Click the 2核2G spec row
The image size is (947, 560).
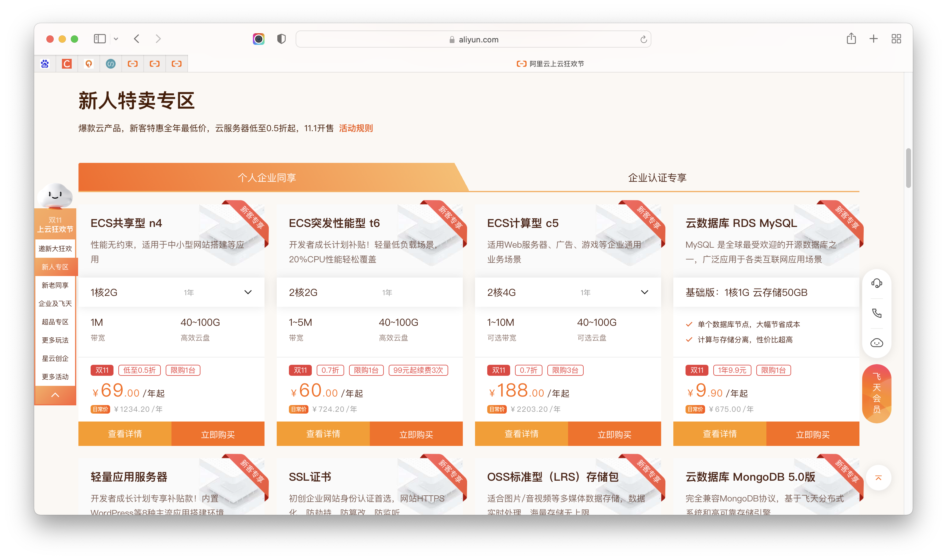(370, 293)
